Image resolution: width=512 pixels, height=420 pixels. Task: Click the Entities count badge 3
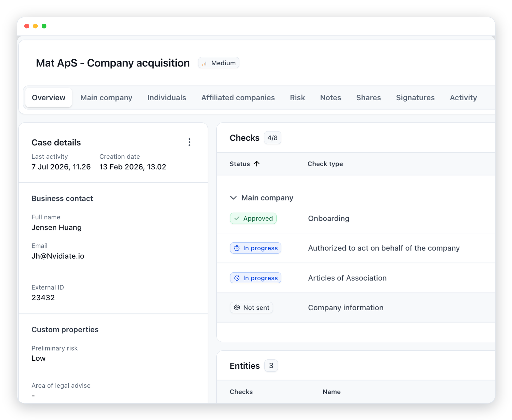click(271, 366)
